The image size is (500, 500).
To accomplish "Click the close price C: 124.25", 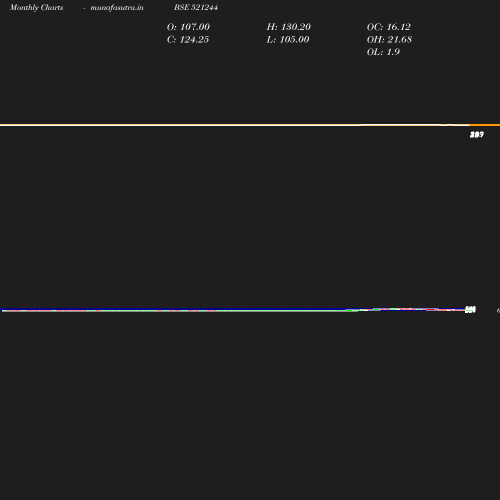I will [x=188, y=39].
